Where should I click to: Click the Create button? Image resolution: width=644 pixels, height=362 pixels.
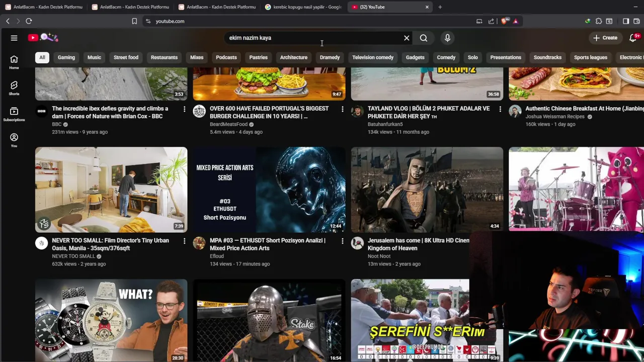tap(605, 38)
